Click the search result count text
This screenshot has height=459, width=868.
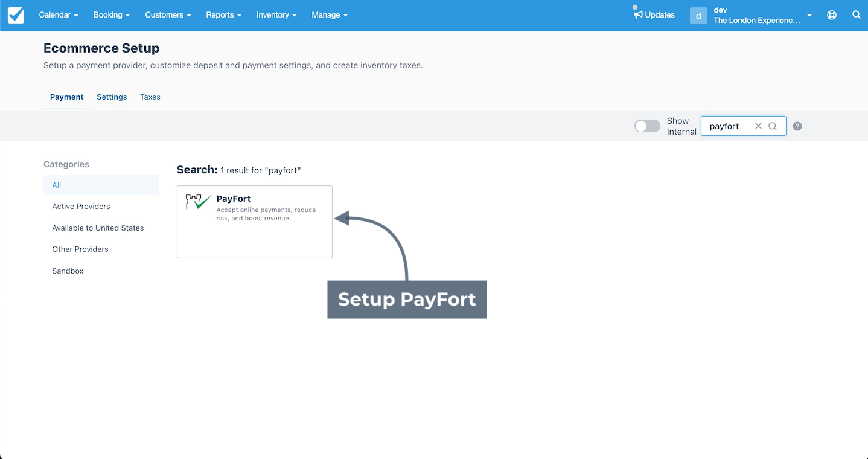pos(261,170)
